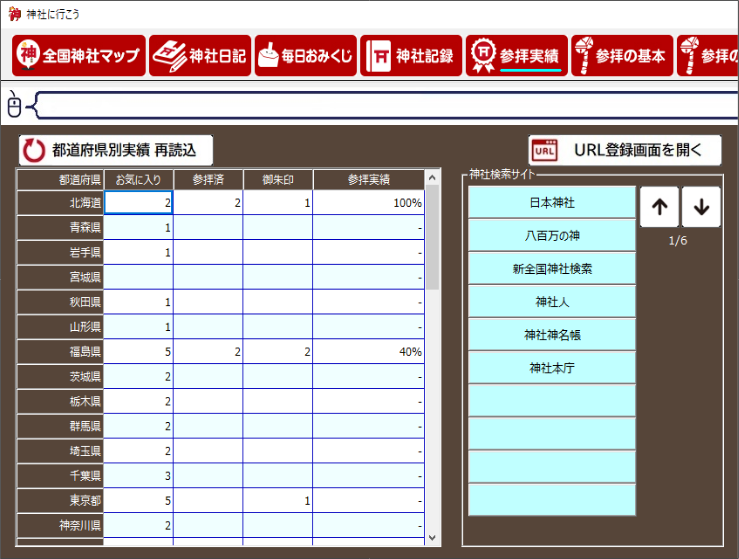The height and width of the screenshot is (559, 739).
Task: Open URL登録画面 via the URL button
Action: coord(624,151)
